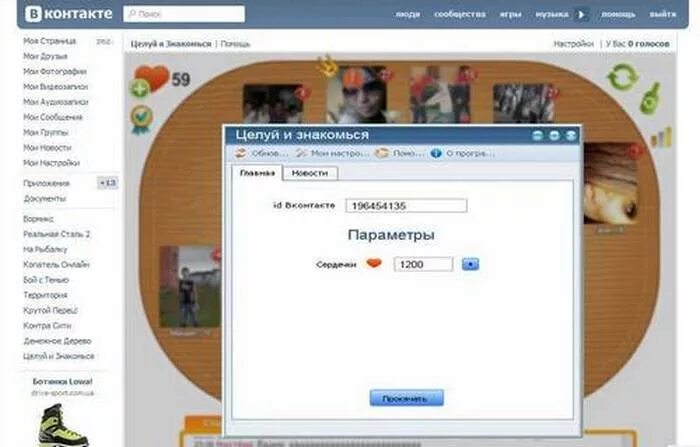Switch to the Главная tab

pos(257,173)
